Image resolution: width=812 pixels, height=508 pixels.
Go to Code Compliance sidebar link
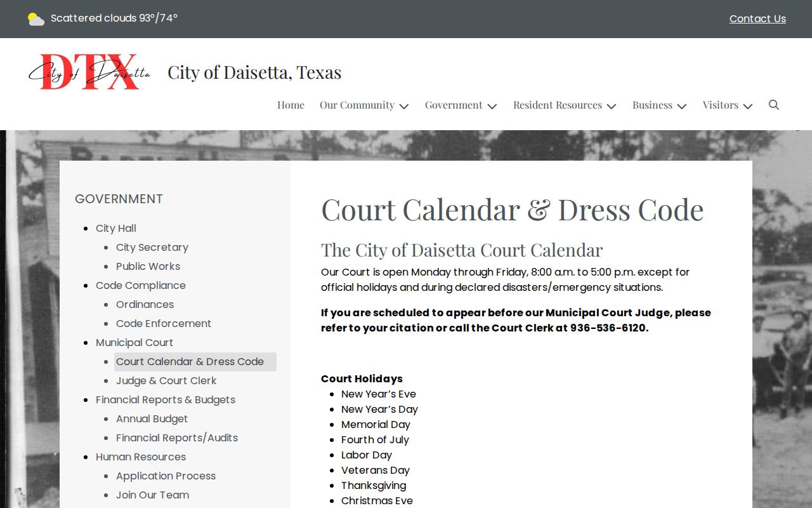pos(141,285)
